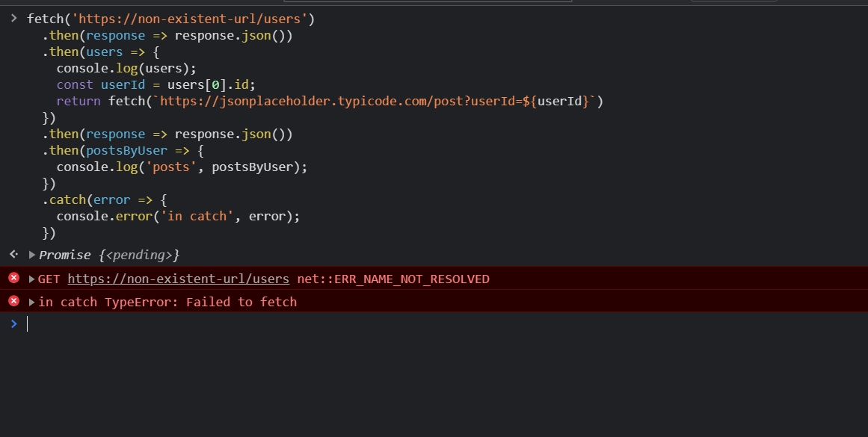The width and height of the screenshot is (868, 437).
Task: Click the input chevron beside the fetch command
Action: pos(13,18)
